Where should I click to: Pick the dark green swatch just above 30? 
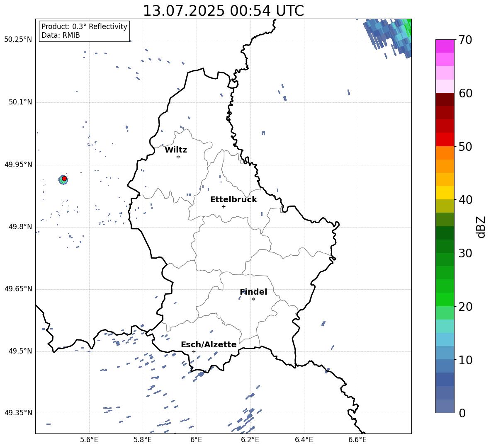click(445, 246)
